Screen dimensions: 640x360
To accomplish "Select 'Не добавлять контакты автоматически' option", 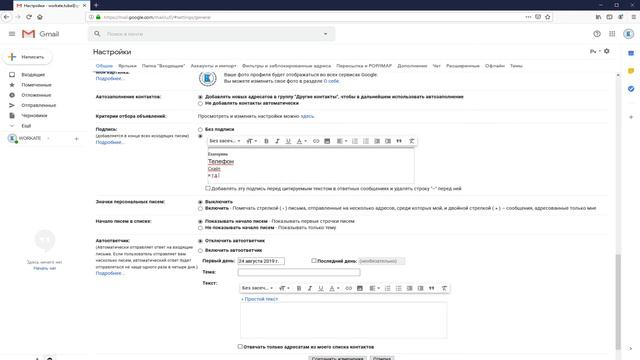I will tap(200, 104).
